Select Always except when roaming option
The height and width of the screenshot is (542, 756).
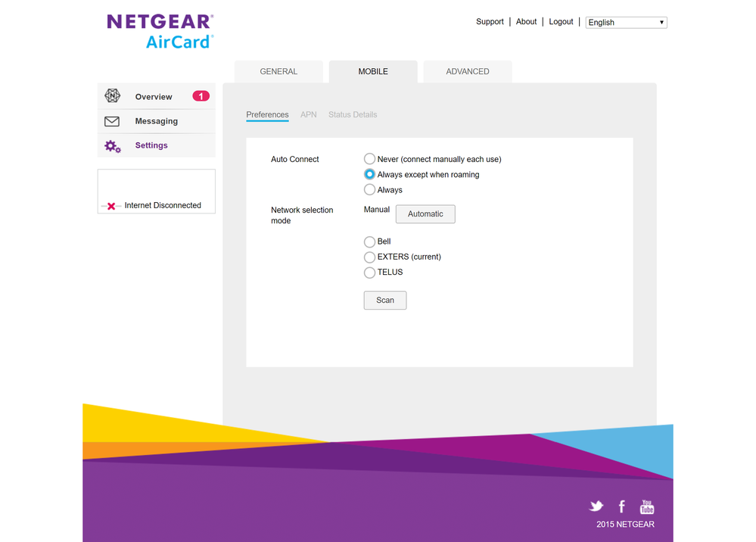[x=369, y=174]
